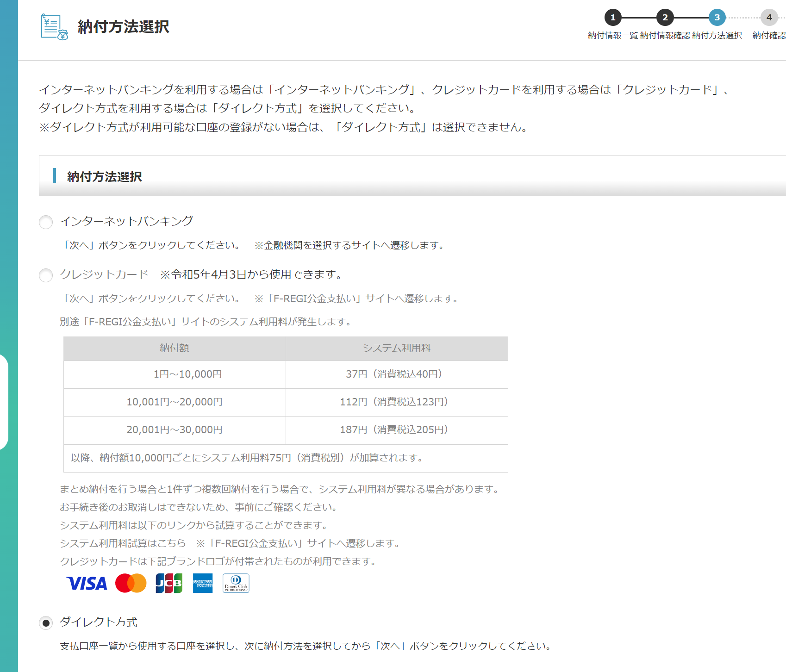Click the grey step 4 circle
This screenshot has width=786, height=672.
tap(769, 18)
